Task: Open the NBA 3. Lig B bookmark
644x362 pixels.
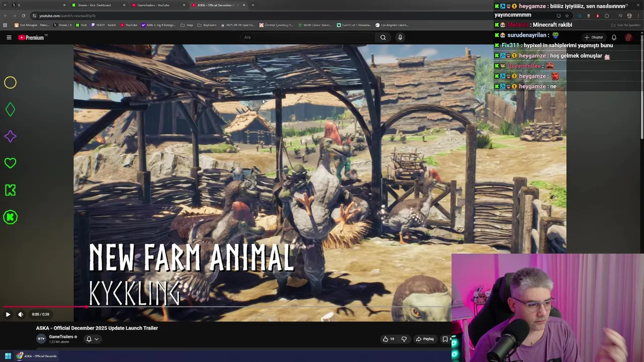Action: click(x=158, y=25)
